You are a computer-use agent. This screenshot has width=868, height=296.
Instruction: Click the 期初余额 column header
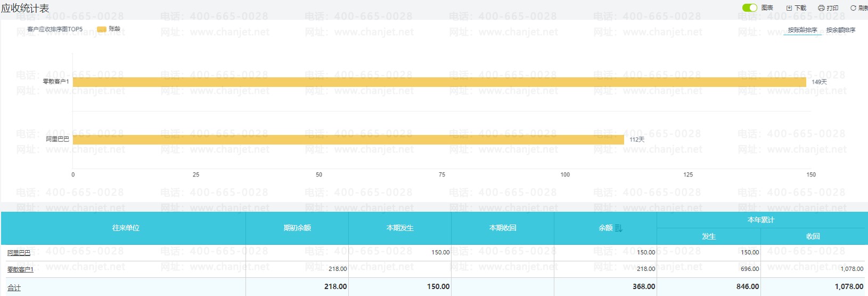pos(297,228)
